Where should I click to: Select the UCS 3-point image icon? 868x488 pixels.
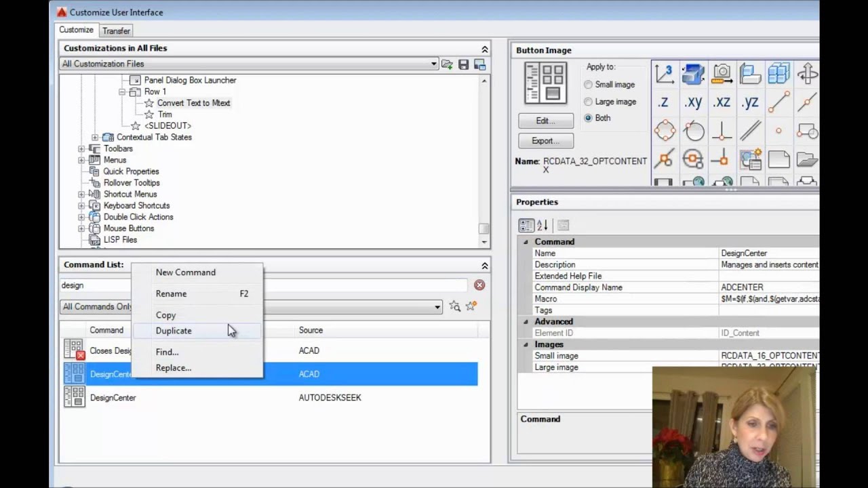(x=665, y=74)
